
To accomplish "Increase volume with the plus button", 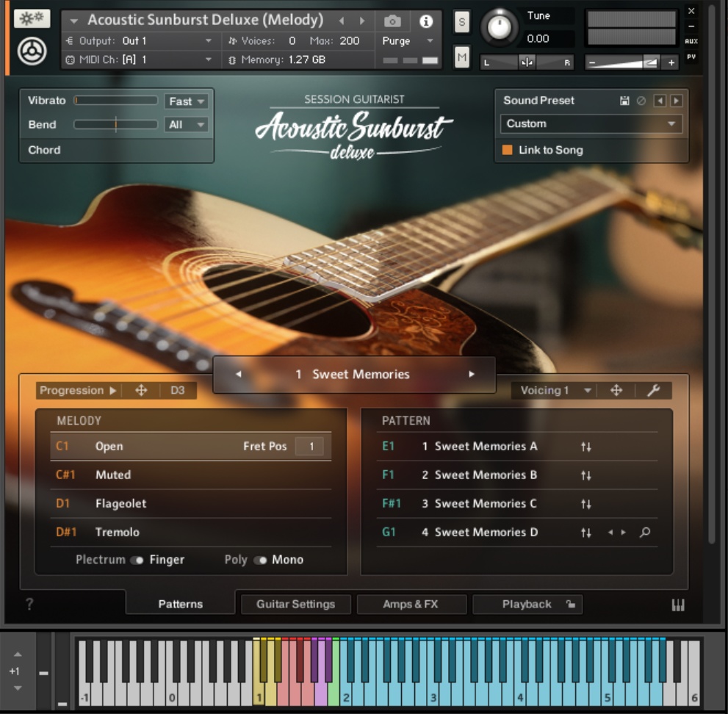I will point(671,62).
